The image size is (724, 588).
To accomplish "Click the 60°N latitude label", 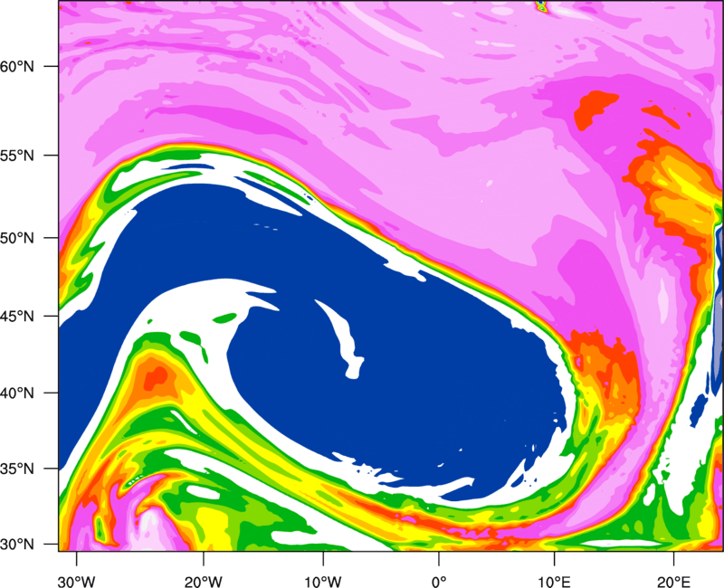I will point(17,66).
